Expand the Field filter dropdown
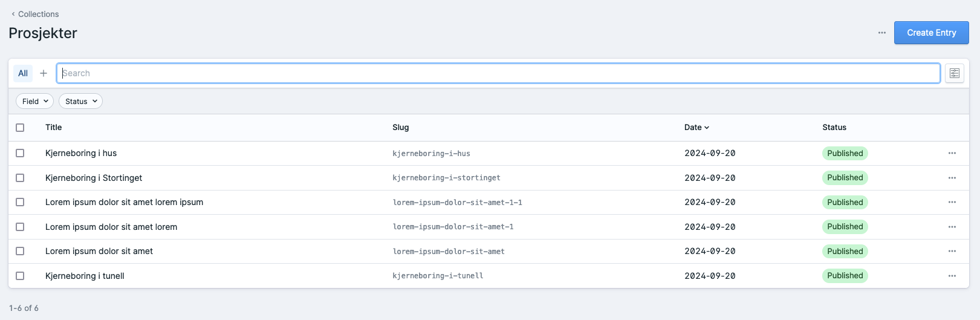 pos(35,101)
